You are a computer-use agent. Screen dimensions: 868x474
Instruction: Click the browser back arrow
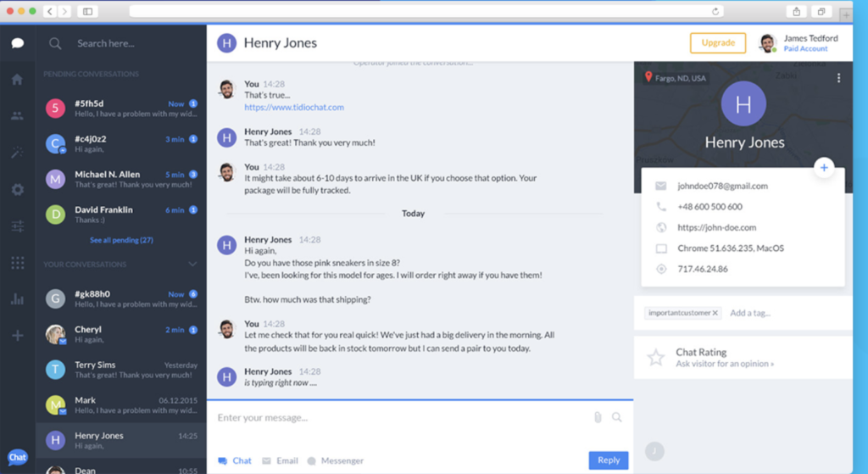[50, 11]
